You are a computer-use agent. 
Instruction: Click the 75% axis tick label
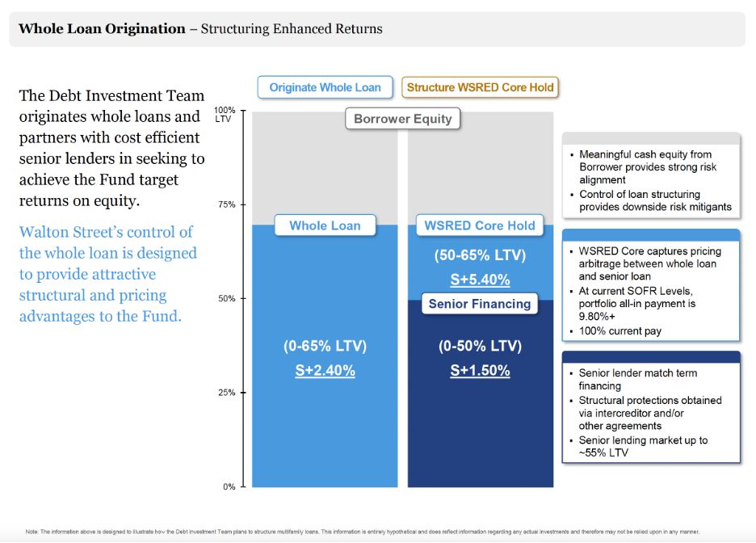225,204
